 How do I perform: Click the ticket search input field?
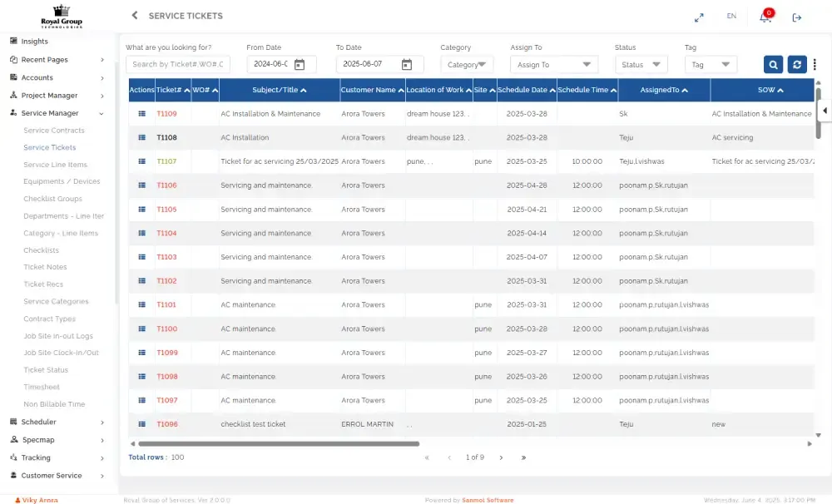click(177, 65)
